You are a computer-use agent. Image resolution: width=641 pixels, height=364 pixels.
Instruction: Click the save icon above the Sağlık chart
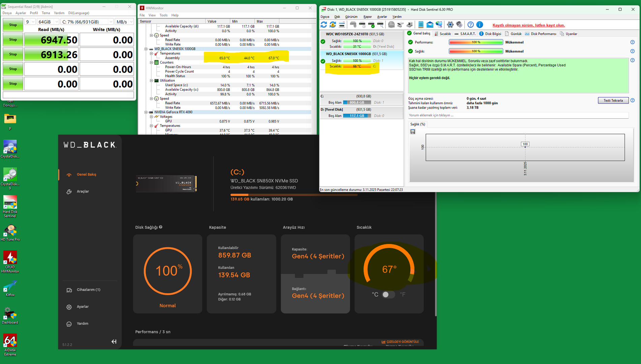(x=413, y=132)
